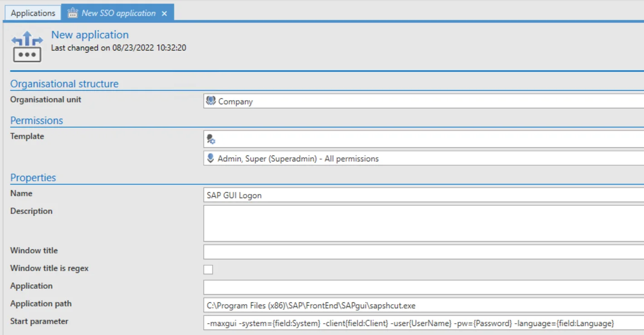Click the Application path label
This screenshot has width=644, height=335.
click(41, 303)
